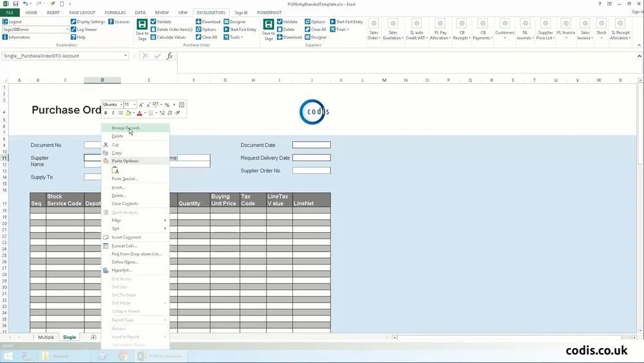
Task: Click Delete Order Item(s)
Action: point(171,30)
